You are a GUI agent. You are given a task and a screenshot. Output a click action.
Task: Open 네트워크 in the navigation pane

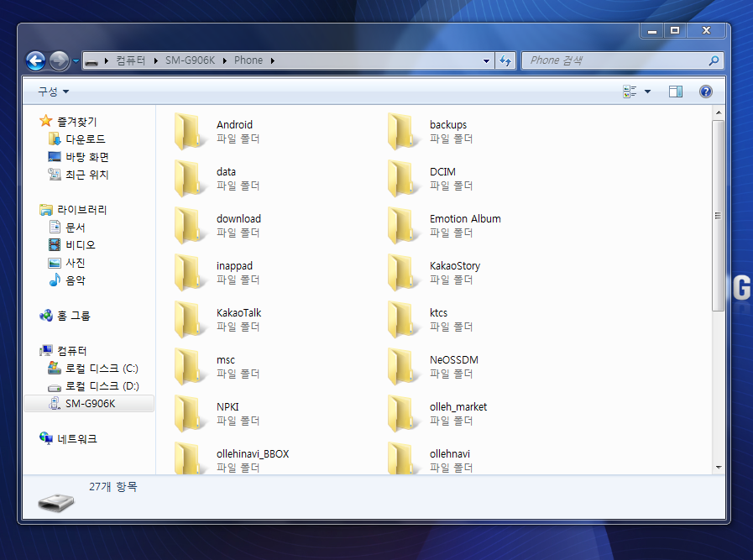point(76,438)
